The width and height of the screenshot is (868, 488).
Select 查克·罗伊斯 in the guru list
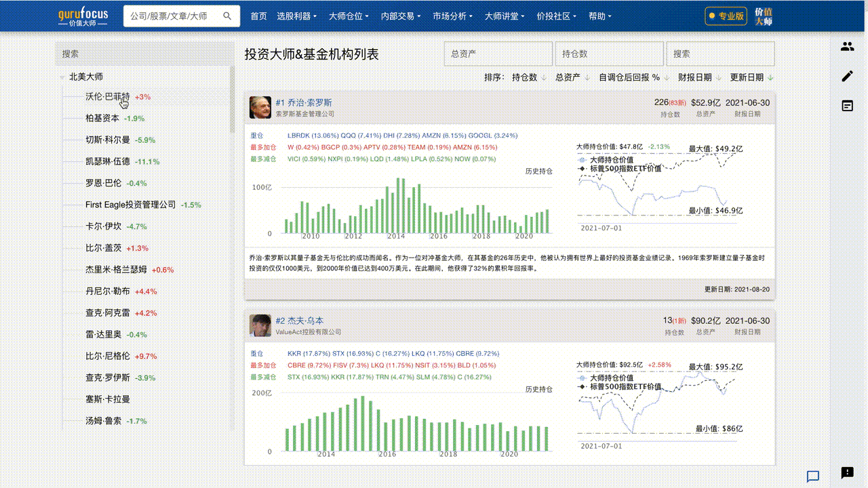tap(108, 378)
